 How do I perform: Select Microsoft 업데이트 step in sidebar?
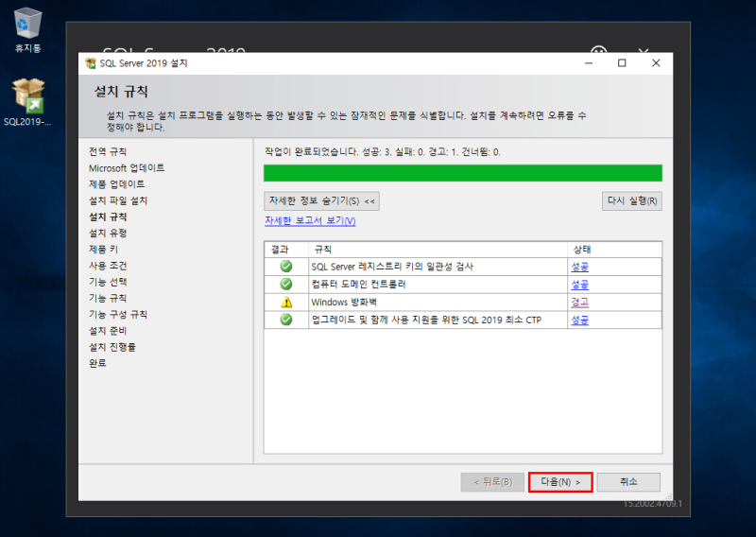point(127,168)
